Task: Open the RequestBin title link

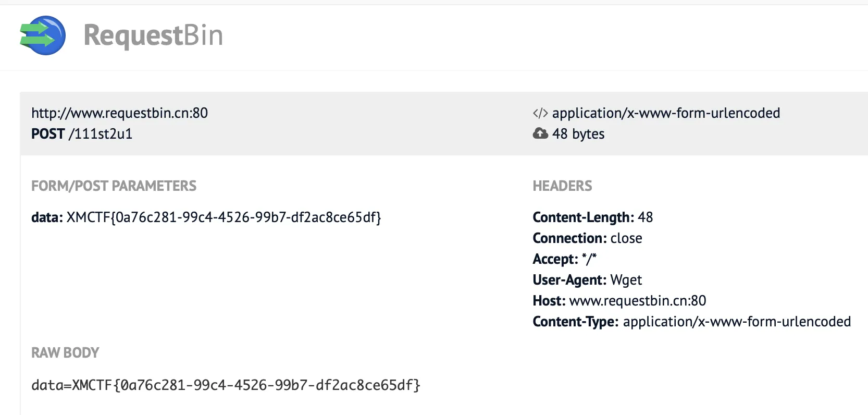Action: click(153, 35)
